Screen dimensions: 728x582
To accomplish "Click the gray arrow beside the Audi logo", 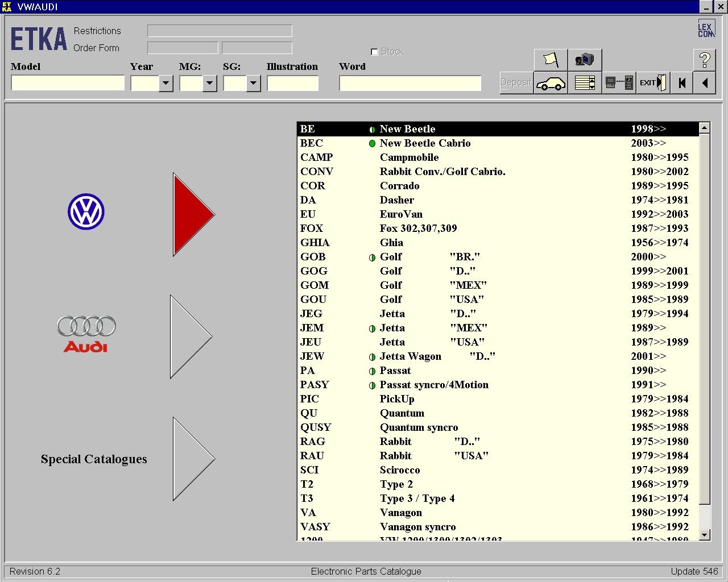I will click(192, 336).
